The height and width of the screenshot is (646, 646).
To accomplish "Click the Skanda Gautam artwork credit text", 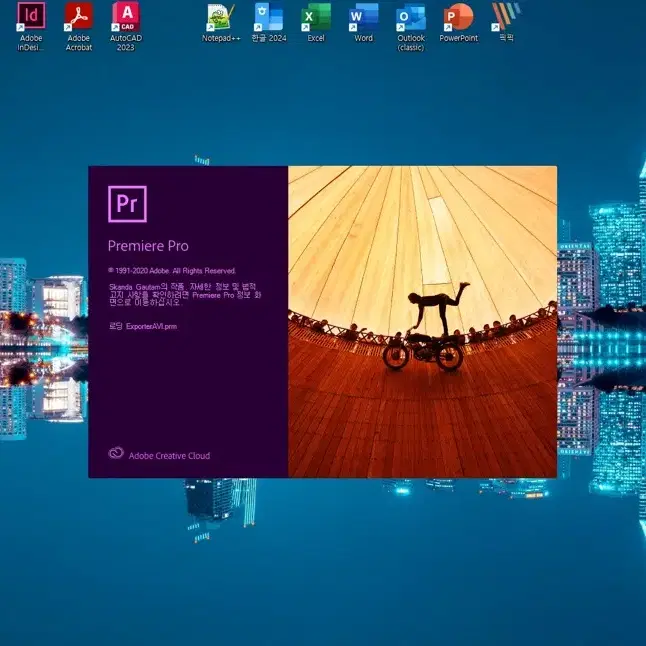I will click(185, 294).
